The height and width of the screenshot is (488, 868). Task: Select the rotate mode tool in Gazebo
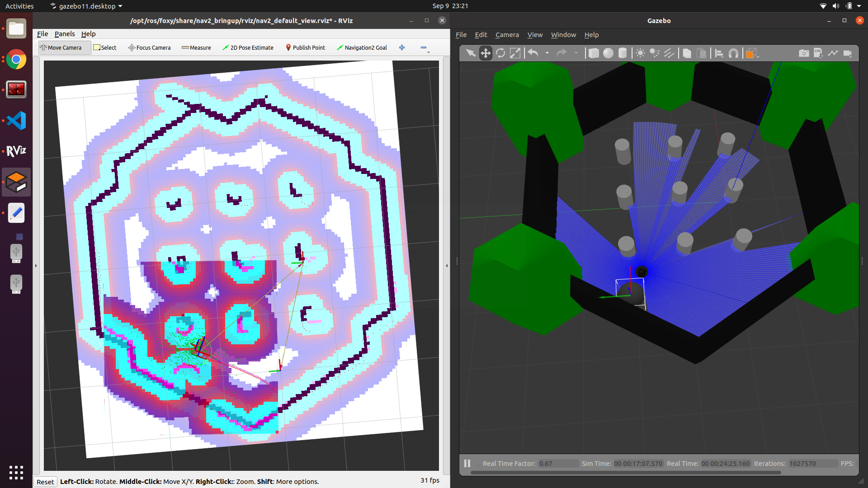tap(500, 53)
